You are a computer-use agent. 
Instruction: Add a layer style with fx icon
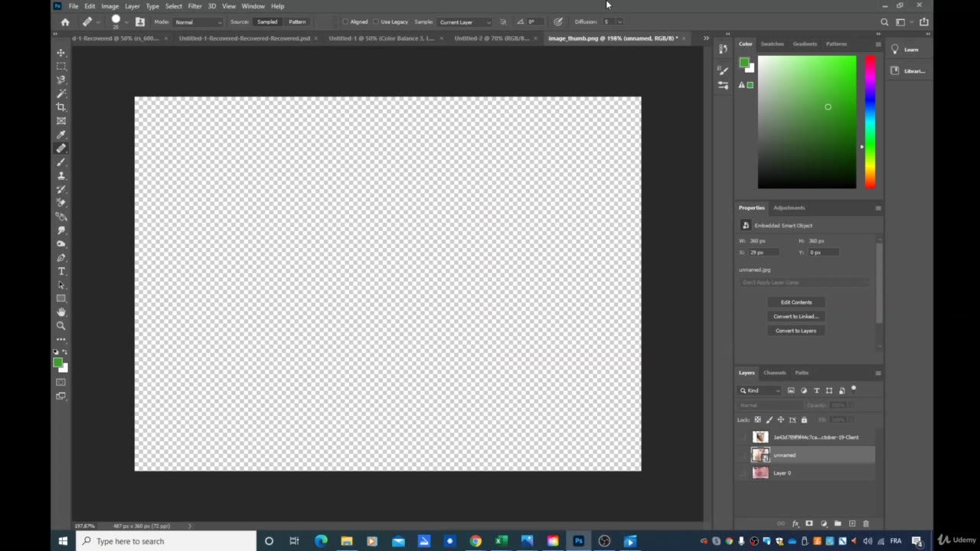(795, 523)
